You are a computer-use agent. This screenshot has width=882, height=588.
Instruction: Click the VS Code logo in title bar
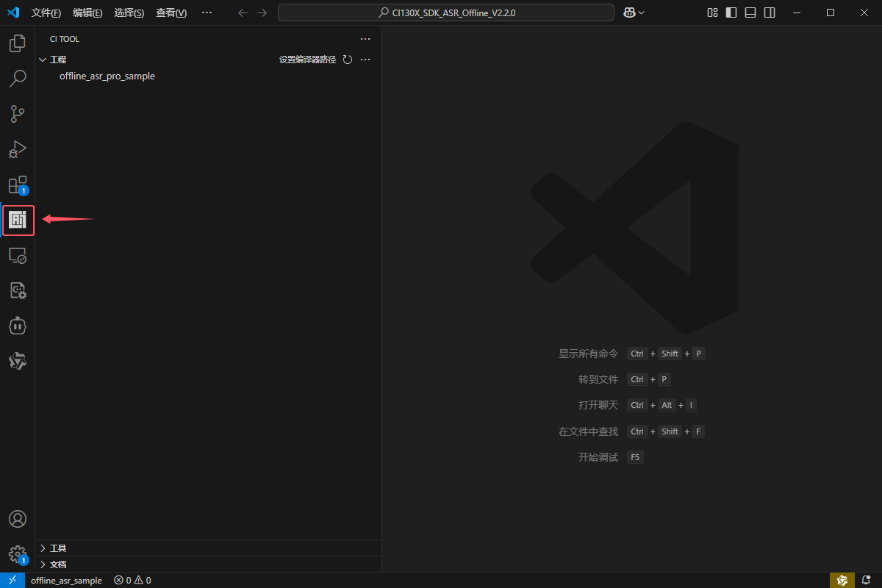point(13,12)
